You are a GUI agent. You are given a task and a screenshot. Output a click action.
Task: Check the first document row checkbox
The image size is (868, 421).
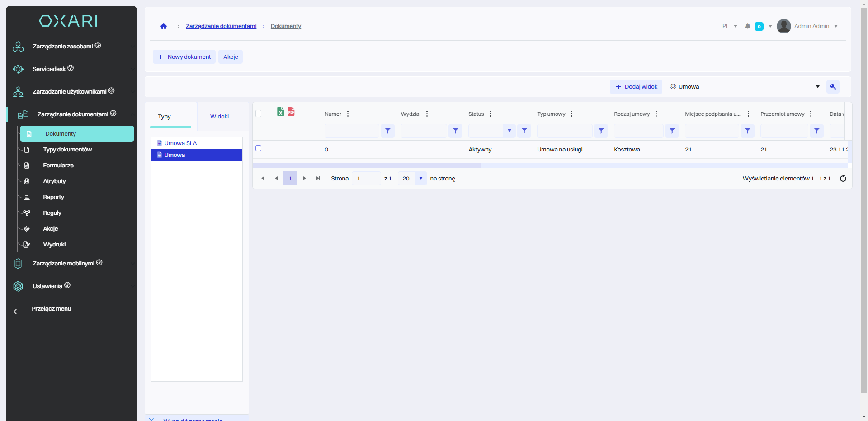coord(259,148)
